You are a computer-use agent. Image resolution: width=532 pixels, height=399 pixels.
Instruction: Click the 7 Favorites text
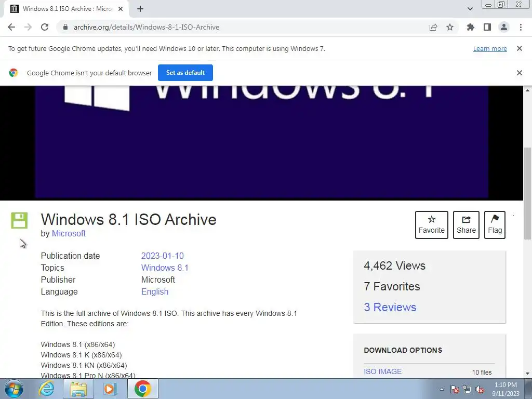(x=392, y=286)
